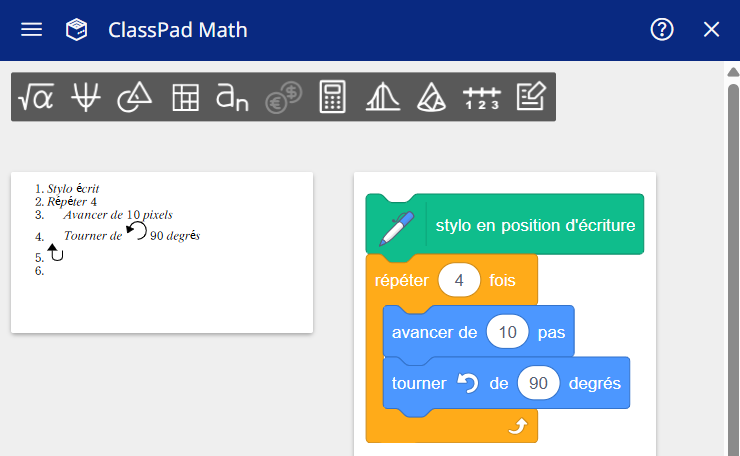
Task: Open the graph function tool
Action: click(x=86, y=97)
